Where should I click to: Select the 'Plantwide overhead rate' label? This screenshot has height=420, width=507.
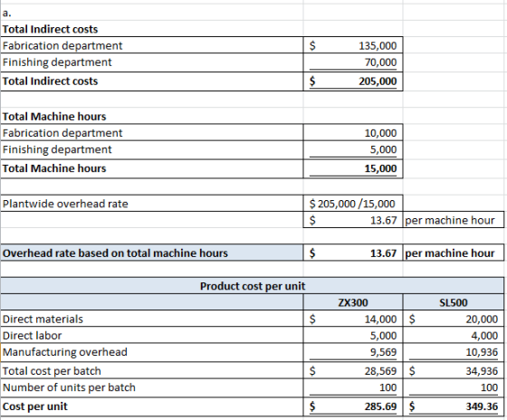coord(65,204)
